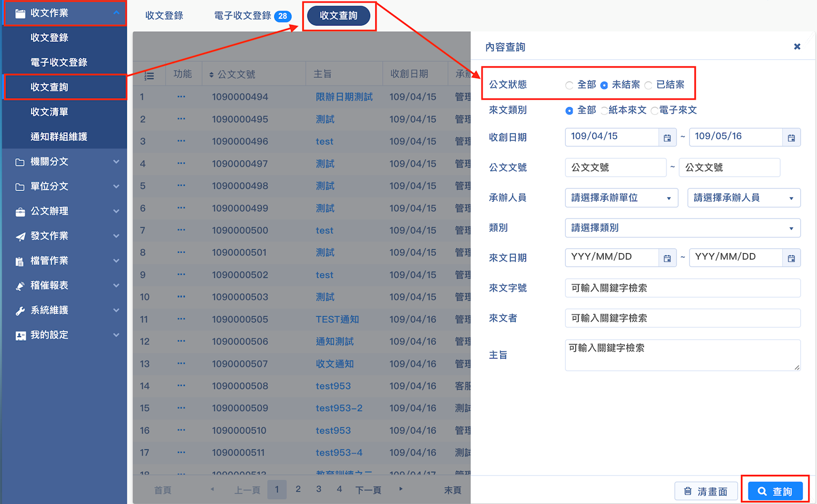Select 全部 radio button under 公文狀態
Image resolution: width=817 pixels, height=504 pixels.
pyautogui.click(x=569, y=85)
